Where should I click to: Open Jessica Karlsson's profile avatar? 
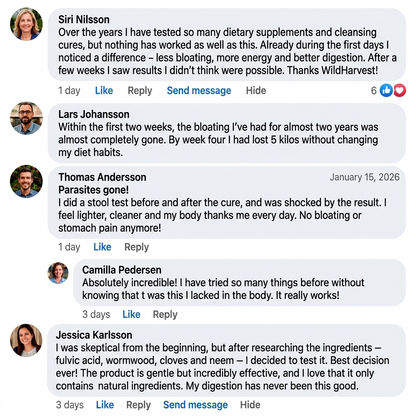[26, 340]
